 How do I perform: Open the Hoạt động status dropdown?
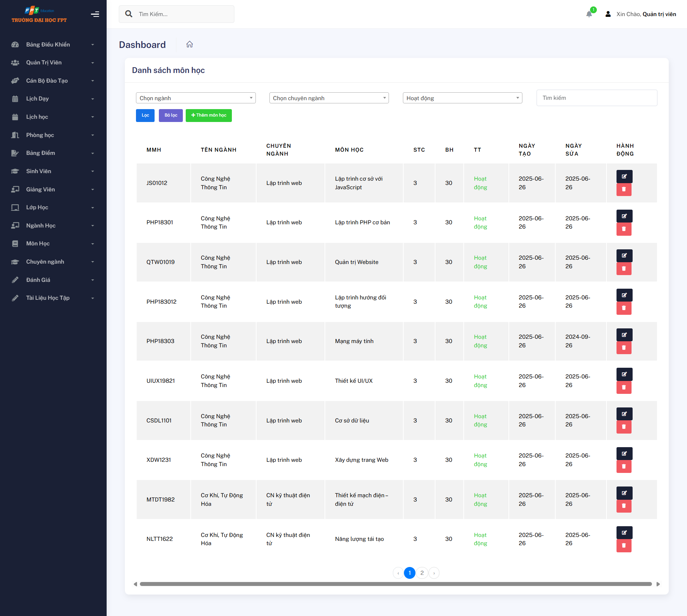tap(462, 98)
